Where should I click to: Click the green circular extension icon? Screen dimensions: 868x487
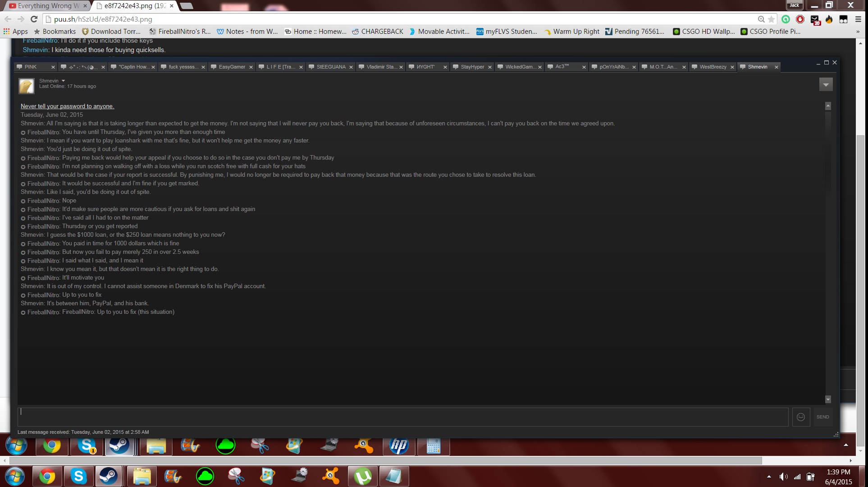786,19
